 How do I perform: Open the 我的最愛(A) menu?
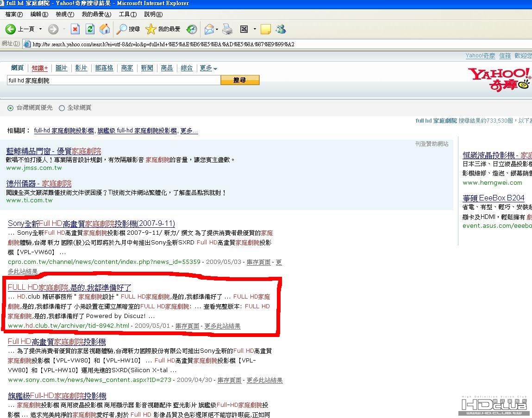[96, 14]
